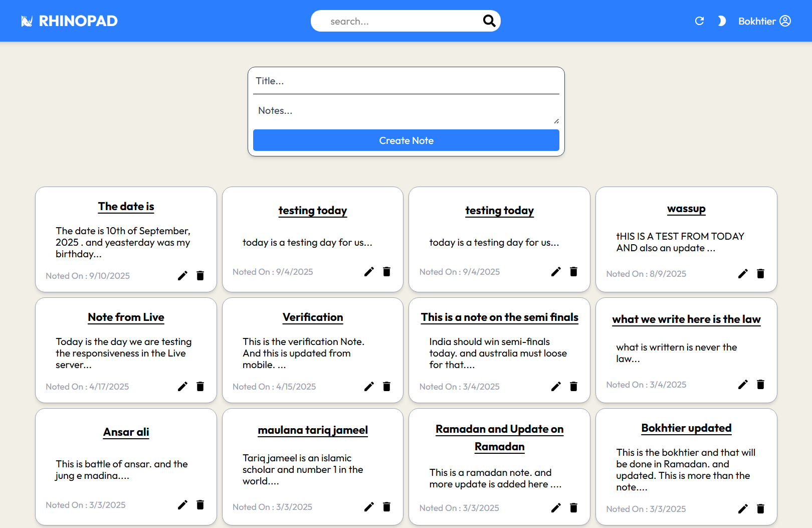Click the 'what we write here is the law' title
The height and width of the screenshot is (528, 812).
pyautogui.click(x=686, y=319)
